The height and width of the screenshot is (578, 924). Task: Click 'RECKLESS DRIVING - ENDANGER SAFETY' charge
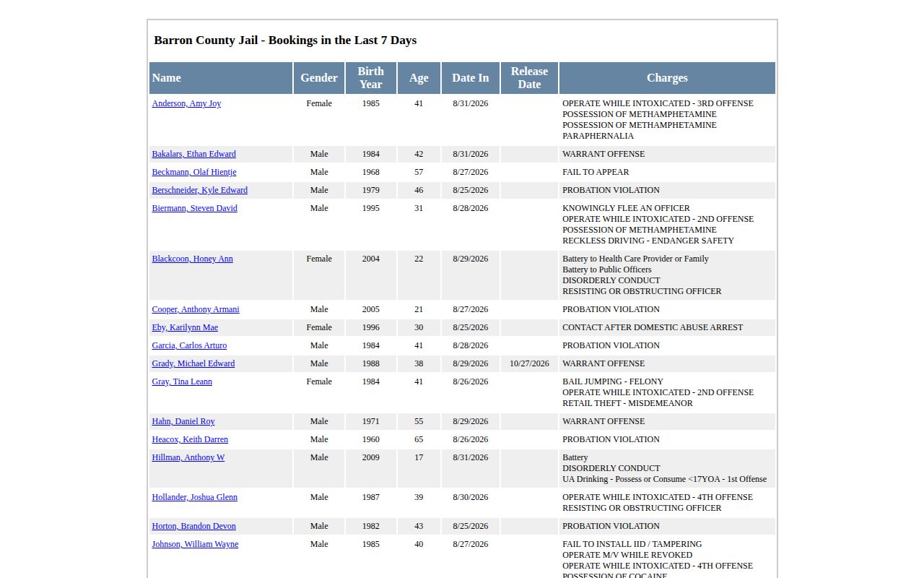[648, 241]
